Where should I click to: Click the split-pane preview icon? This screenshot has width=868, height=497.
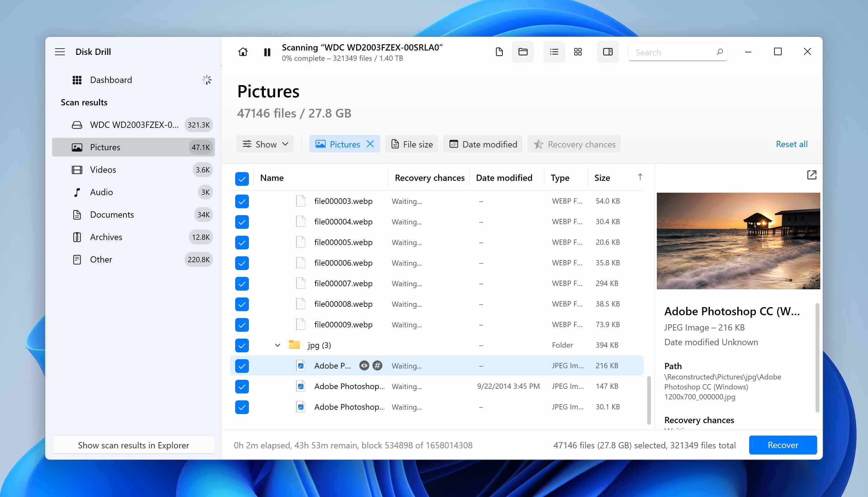pos(608,52)
